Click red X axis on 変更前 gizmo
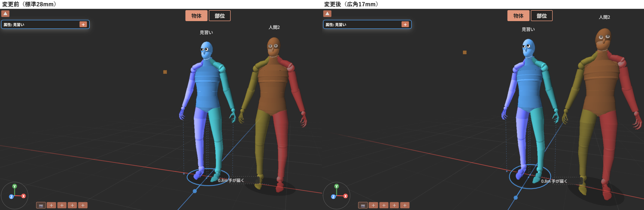This screenshot has width=644, height=210. click(x=24, y=196)
